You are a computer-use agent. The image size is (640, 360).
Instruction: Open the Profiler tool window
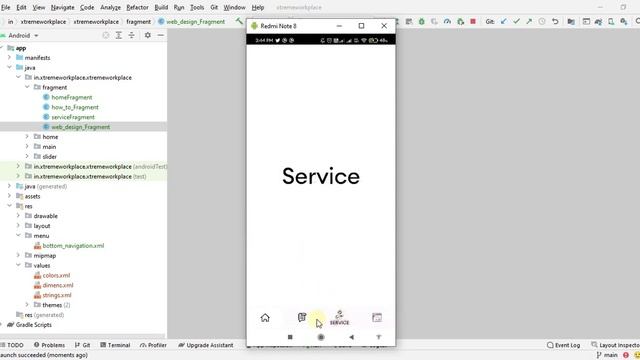(153, 345)
